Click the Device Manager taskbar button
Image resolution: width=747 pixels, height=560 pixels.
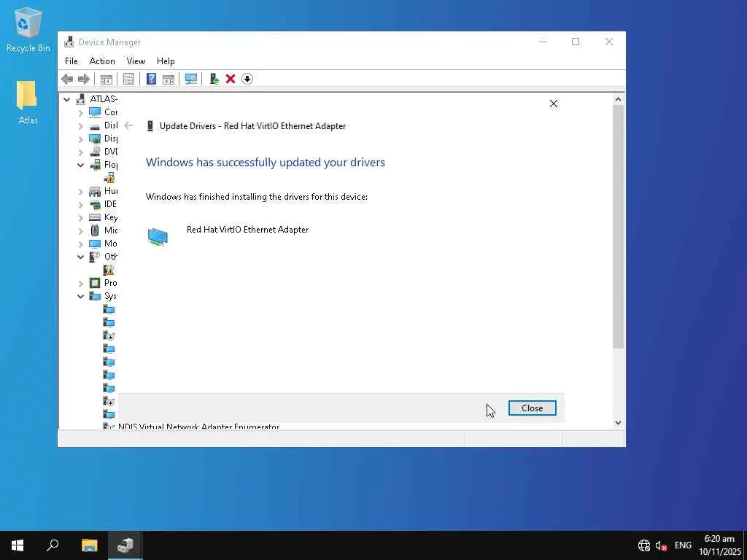tap(125, 545)
